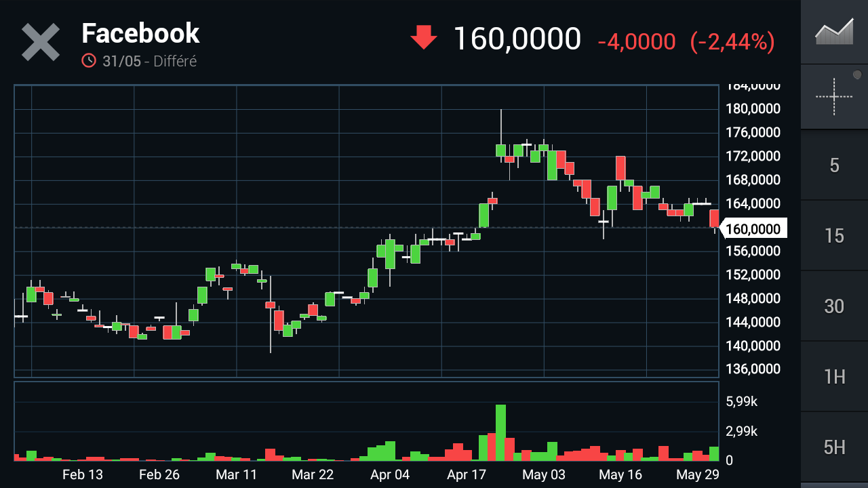Viewport: 868px width, 488px height.
Task: Click the Facebook stock title
Action: point(140,33)
